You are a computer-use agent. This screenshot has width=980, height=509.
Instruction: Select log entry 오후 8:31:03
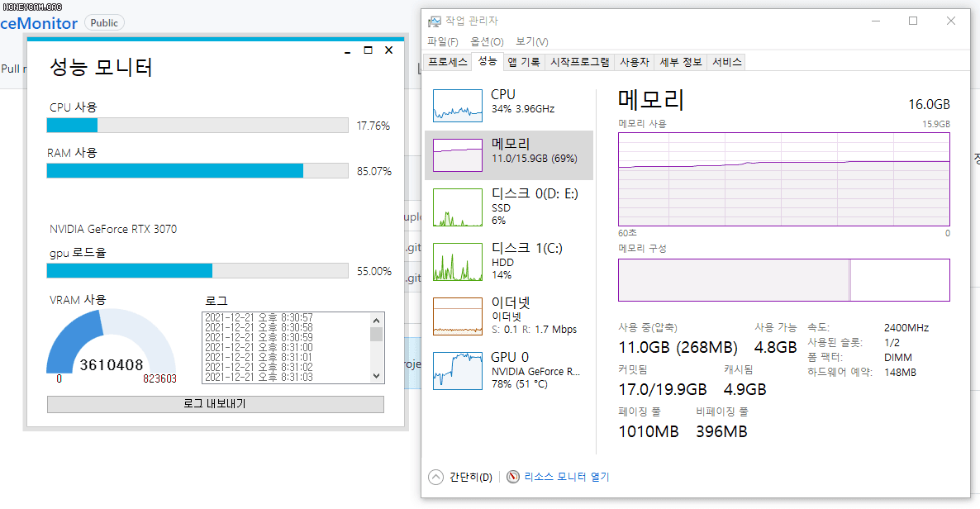(x=259, y=377)
